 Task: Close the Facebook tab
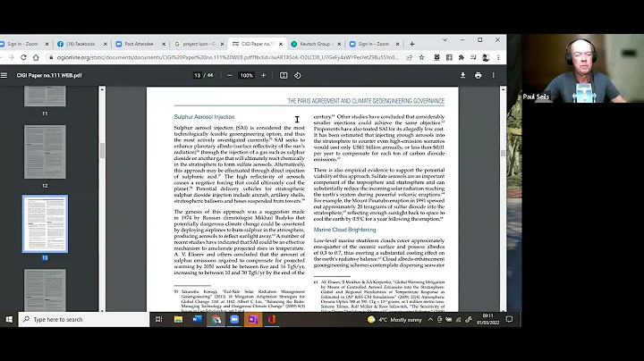(x=106, y=44)
